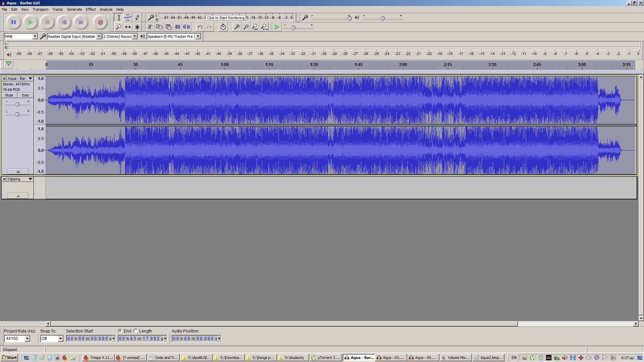Screen dimensions: 644x362
Task: Click the Undo arrow icon
Action: [x=200, y=27]
